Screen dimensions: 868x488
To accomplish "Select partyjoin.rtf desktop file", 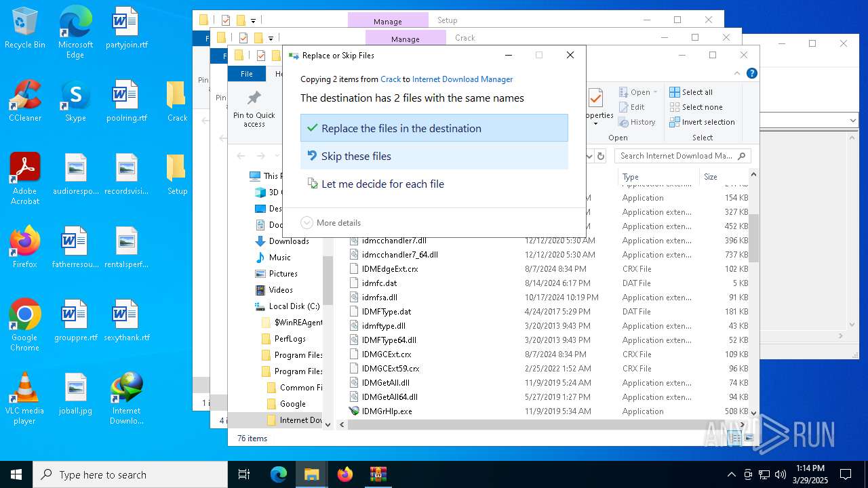I will click(x=127, y=28).
